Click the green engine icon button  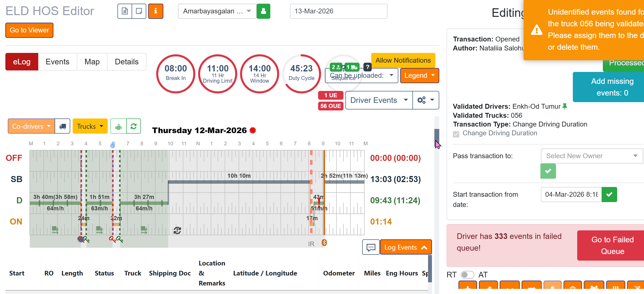coord(118,126)
